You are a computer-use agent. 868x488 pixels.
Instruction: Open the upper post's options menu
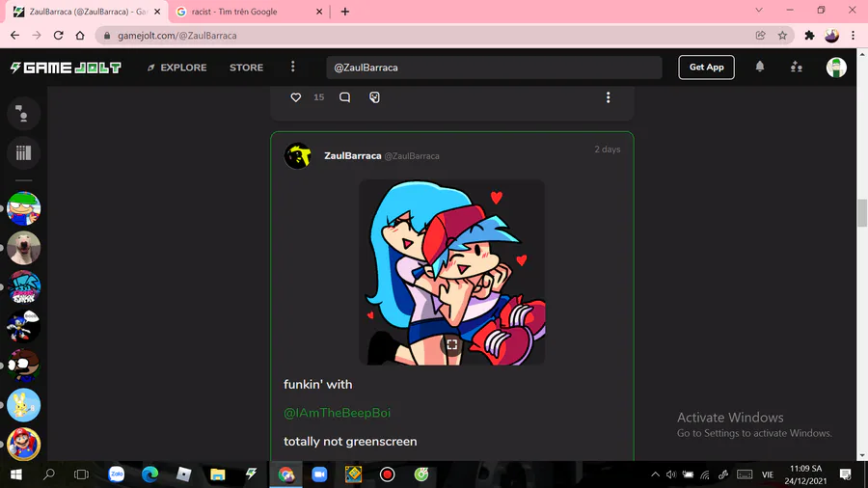point(608,97)
